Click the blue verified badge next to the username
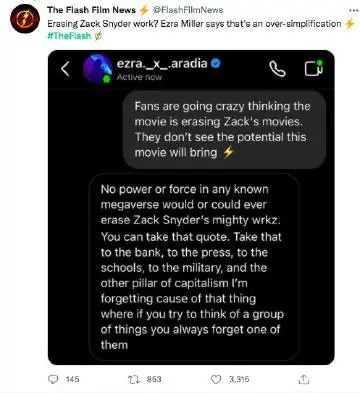360x393 pixels. pyautogui.click(x=216, y=63)
